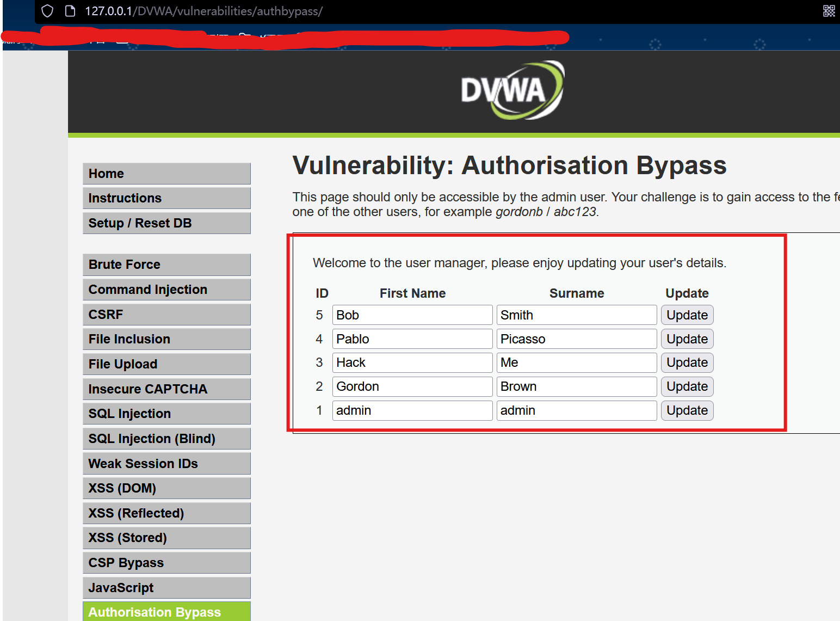
Task: Click the surname field containing Me
Action: coord(577,362)
